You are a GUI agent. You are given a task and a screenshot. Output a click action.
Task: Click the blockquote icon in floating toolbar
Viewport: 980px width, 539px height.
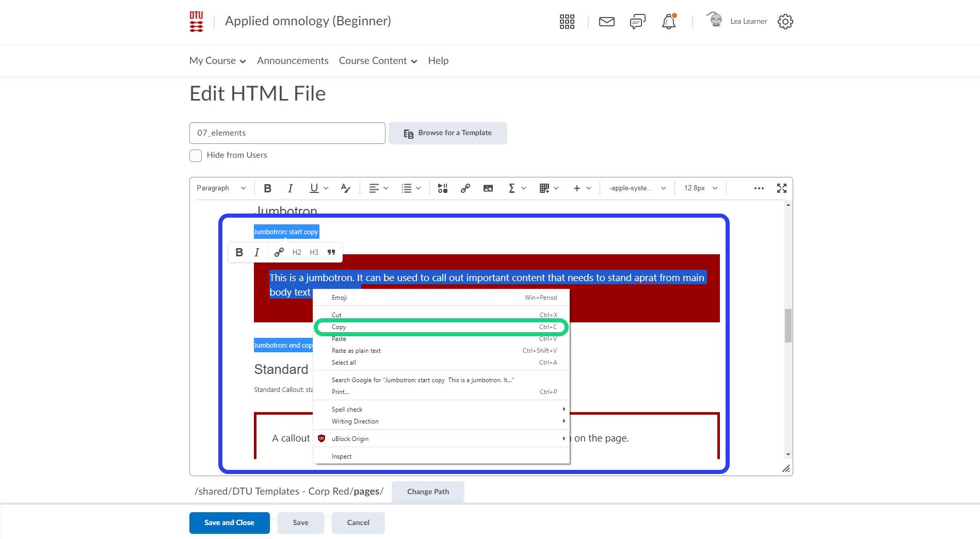click(331, 252)
